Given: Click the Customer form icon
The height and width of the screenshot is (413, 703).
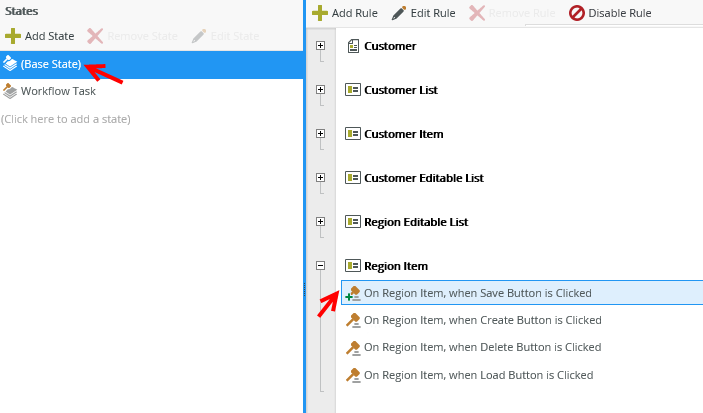Looking at the screenshot, I should [353, 46].
